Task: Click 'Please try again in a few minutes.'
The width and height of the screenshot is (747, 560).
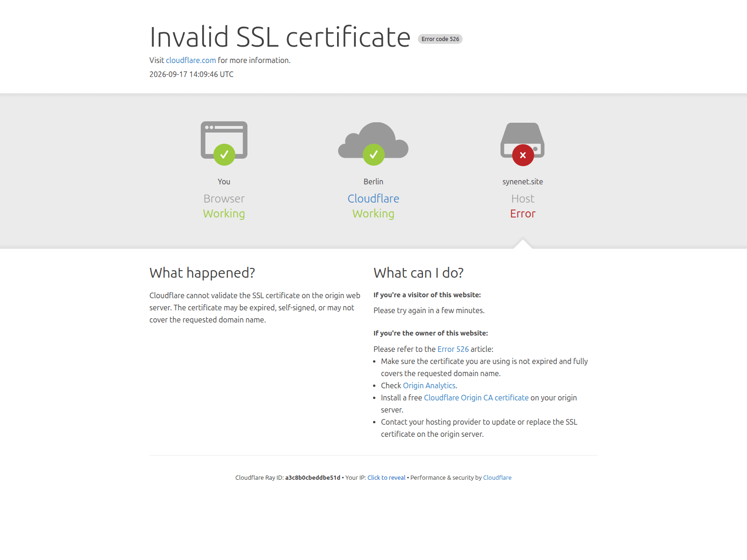Action: [429, 310]
